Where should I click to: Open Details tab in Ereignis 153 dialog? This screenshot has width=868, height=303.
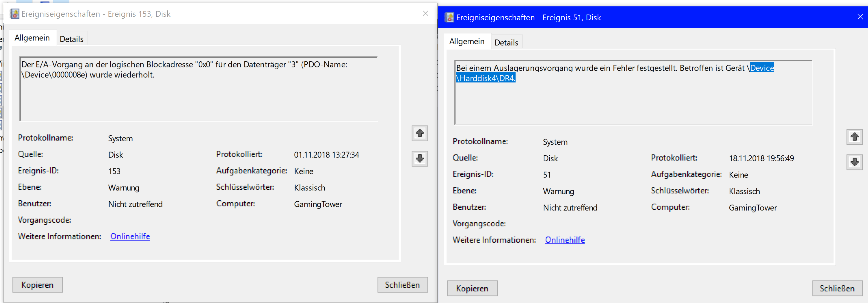coord(71,39)
